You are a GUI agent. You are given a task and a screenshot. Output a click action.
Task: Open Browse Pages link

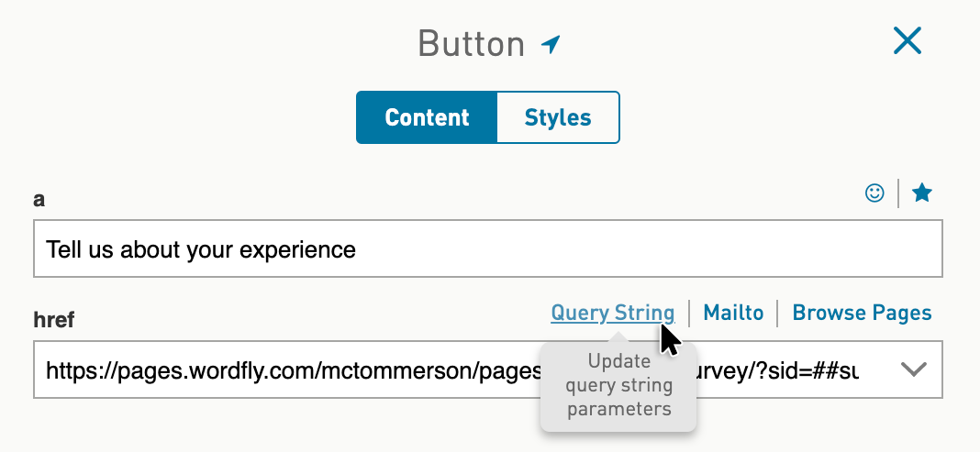862,312
